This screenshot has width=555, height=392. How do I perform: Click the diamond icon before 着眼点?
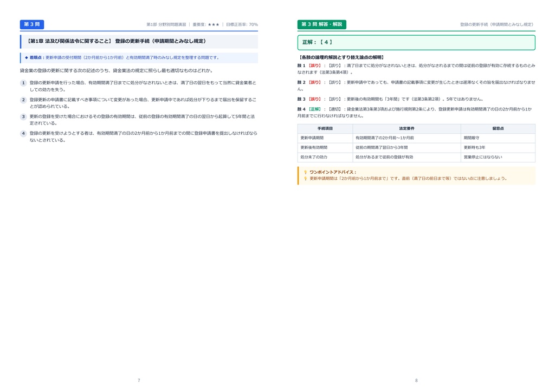click(26, 57)
